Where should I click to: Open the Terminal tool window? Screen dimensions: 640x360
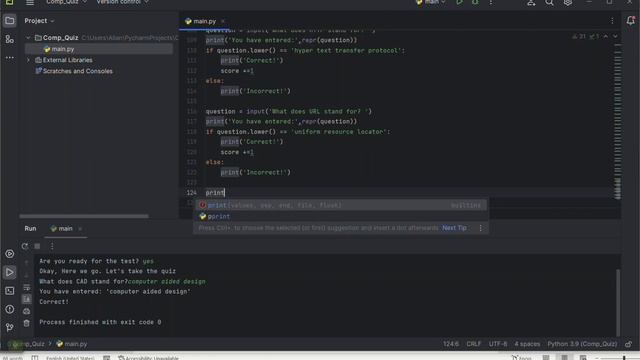(x=9, y=291)
